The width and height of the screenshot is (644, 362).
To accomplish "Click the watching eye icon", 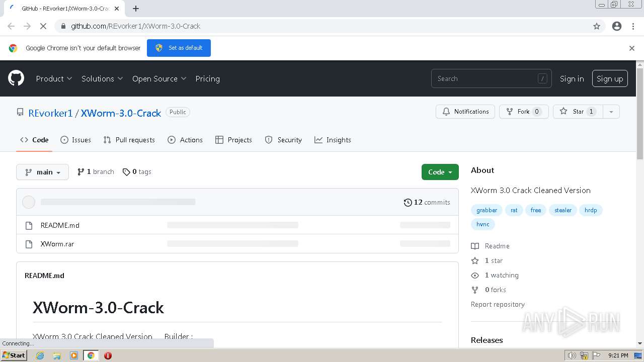I will click(475, 275).
